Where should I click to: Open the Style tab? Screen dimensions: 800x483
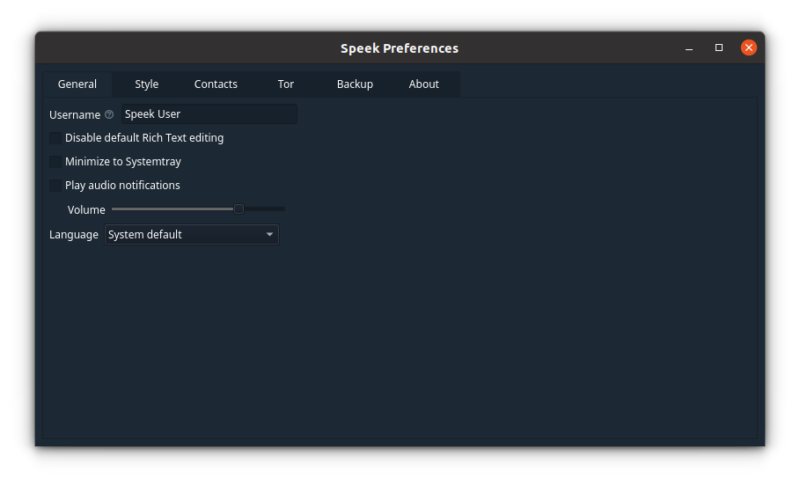coord(146,84)
